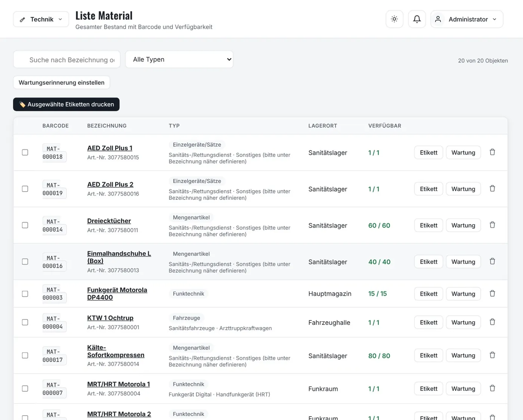Click the Fahrzeuge type tag
Viewport: 523px width, 420px height.
(186, 318)
